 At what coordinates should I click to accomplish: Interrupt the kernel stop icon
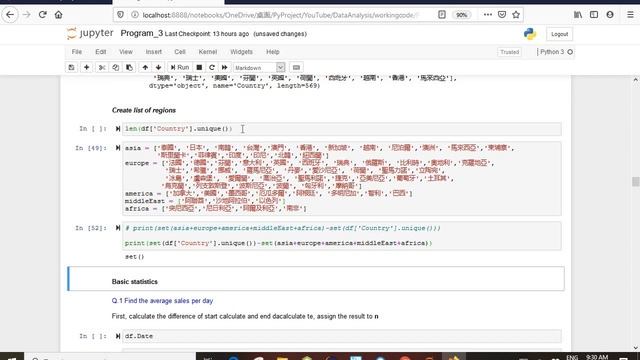tap(199, 67)
